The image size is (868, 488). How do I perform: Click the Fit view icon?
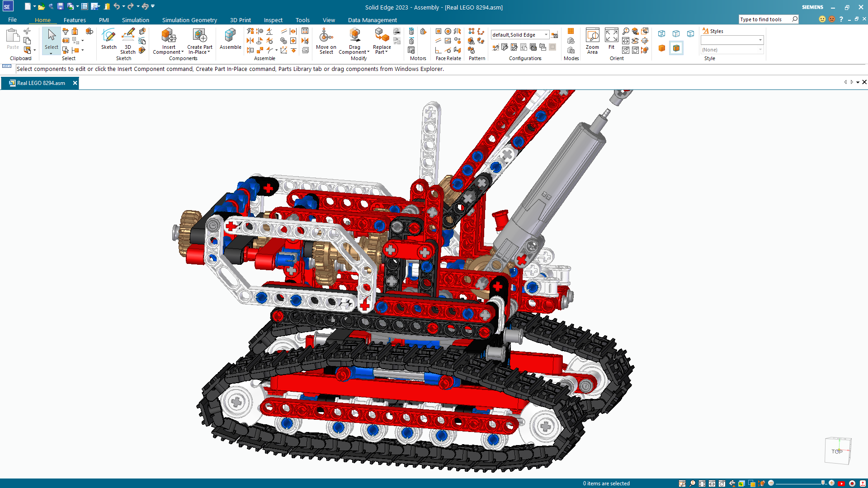pyautogui.click(x=611, y=35)
